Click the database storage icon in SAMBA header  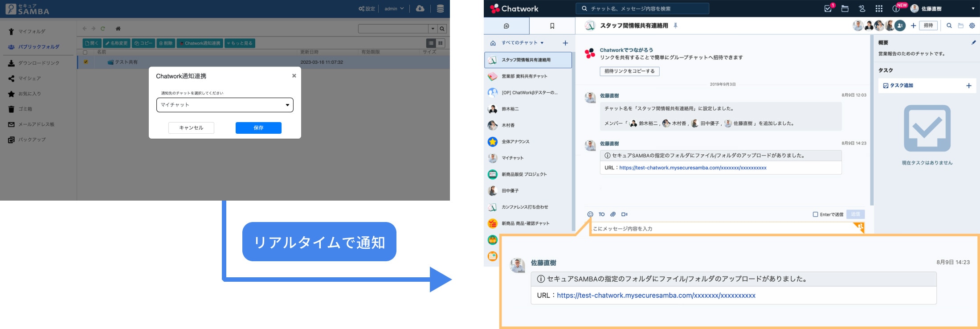[440, 8]
